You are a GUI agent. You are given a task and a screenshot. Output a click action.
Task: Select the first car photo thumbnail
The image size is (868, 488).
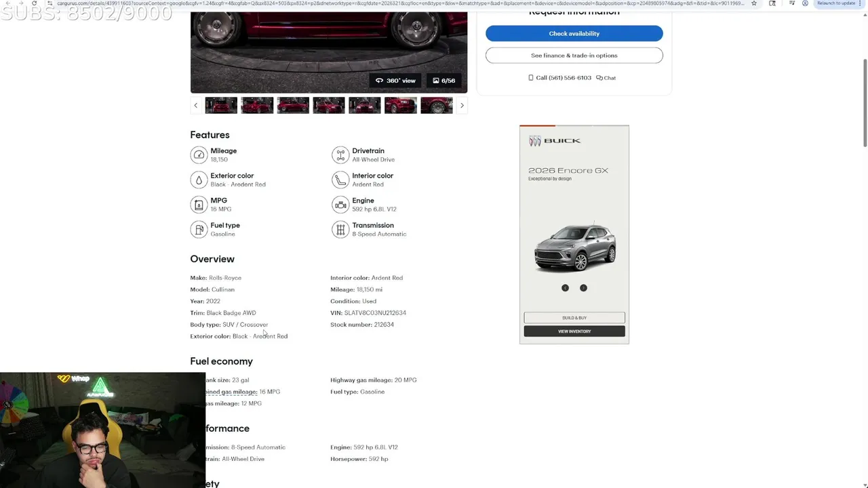221,105
